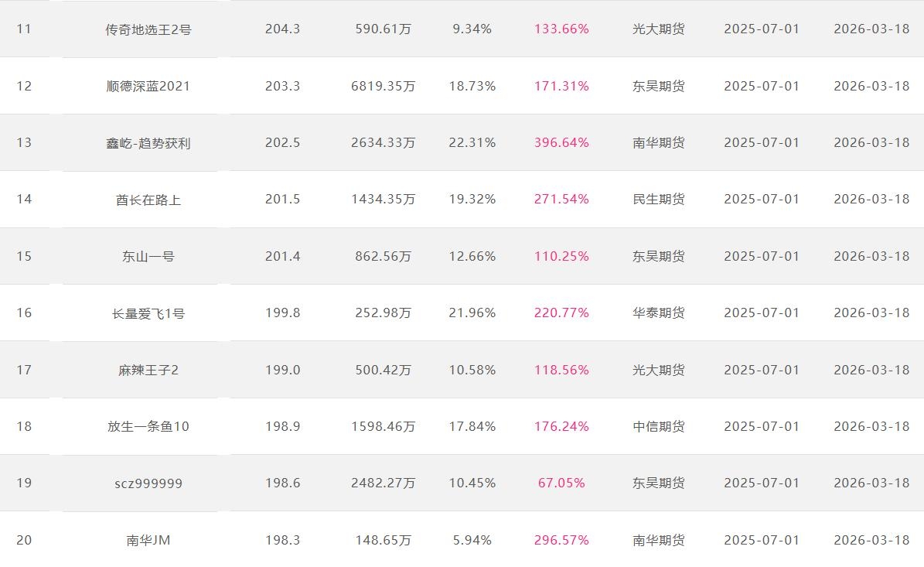This screenshot has height=567, width=924.
Task: Open the 传奇地选王2号 account link
Action: pos(148,29)
